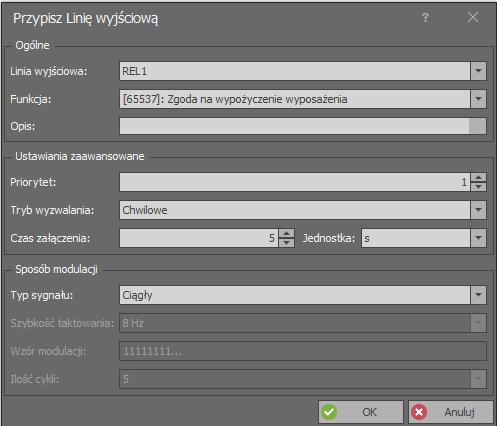Click the help question mark icon
Screen dimensions: 497x426
point(425,17)
